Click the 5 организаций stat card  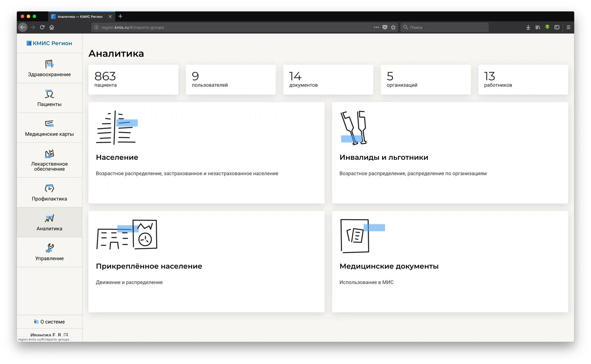click(x=426, y=80)
